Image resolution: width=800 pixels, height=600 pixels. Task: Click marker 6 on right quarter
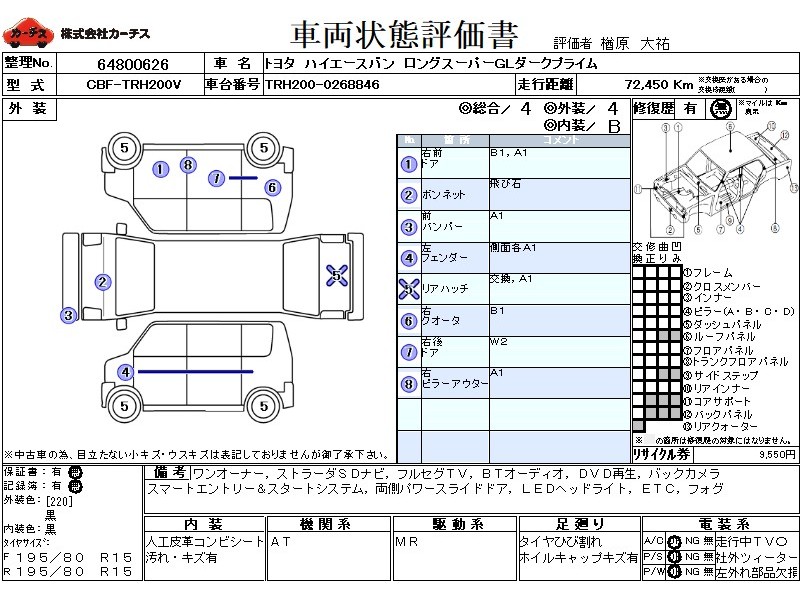(x=272, y=188)
